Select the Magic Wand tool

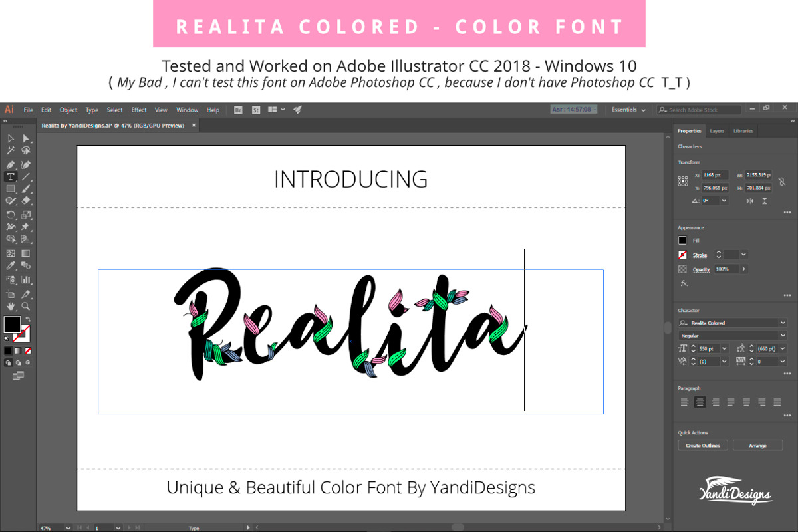[x=11, y=150]
